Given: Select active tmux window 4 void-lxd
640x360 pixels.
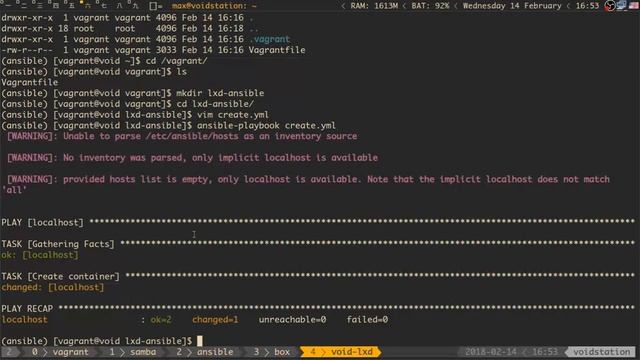Looking at the screenshot, I should (x=341, y=352).
